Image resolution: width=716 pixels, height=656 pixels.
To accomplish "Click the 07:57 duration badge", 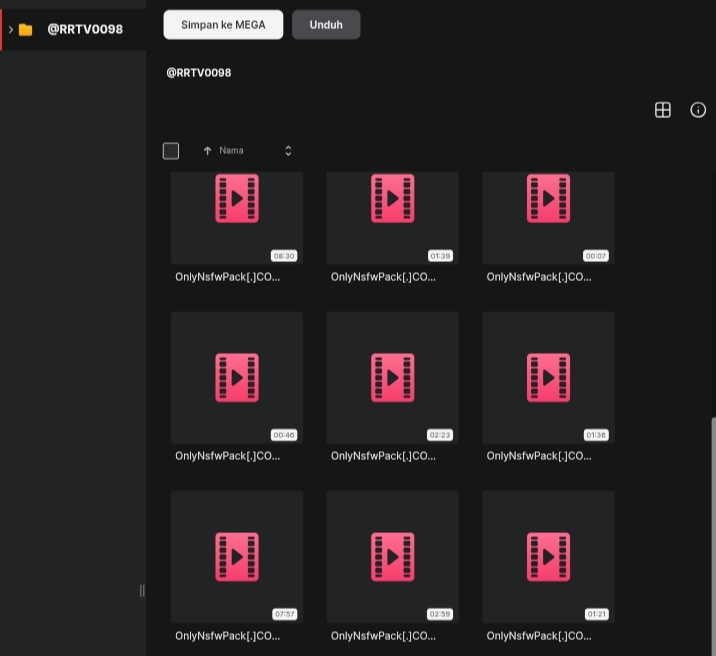I will pos(284,614).
